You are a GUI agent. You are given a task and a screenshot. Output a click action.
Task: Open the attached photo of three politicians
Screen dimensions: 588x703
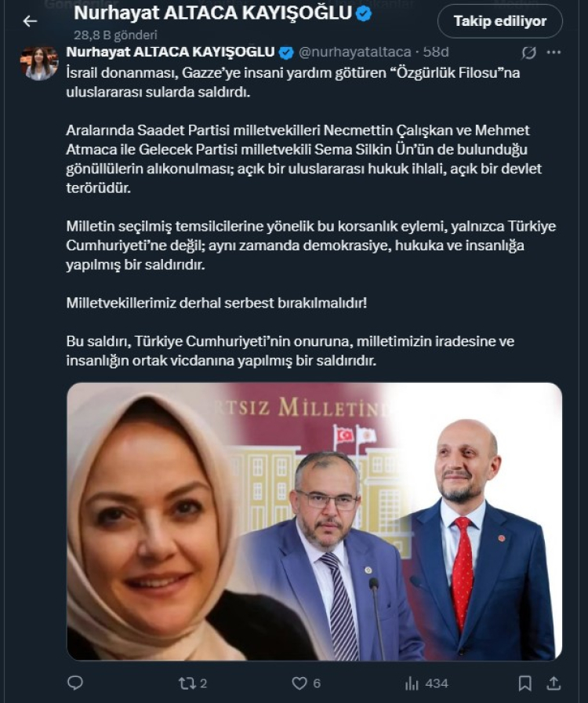click(314, 522)
